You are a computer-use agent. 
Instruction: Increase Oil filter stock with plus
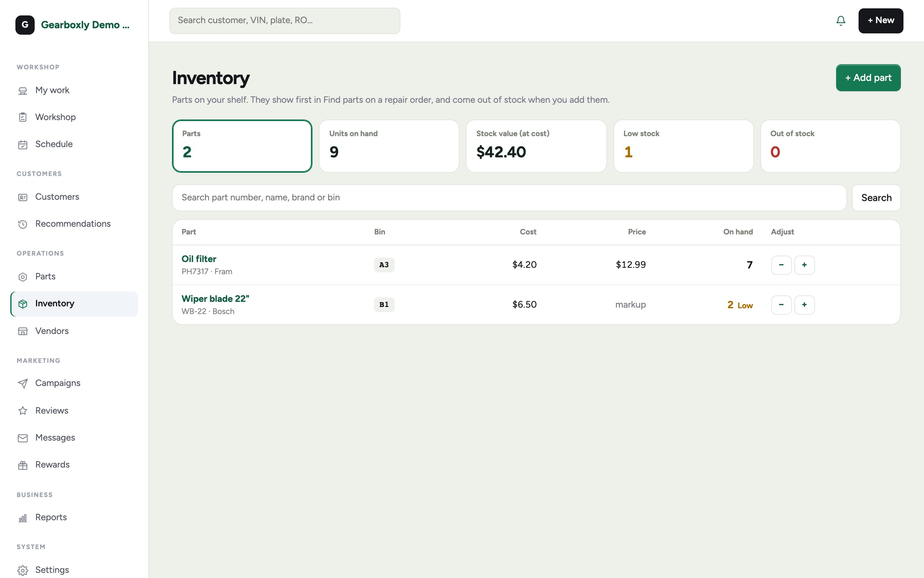(804, 265)
